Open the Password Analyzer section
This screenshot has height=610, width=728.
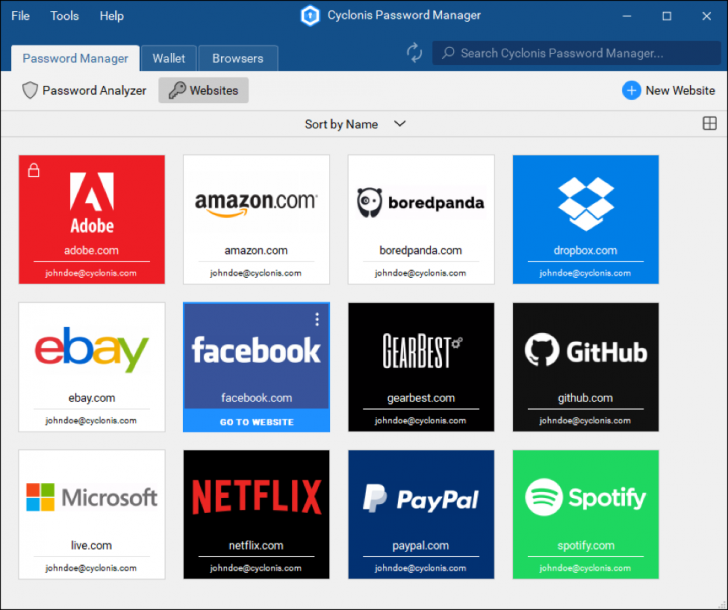[x=84, y=91]
